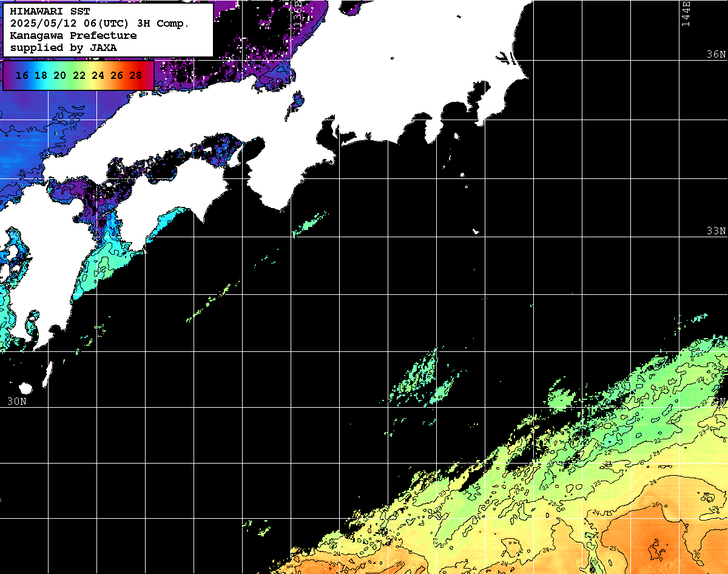Click the 30N latitude label on left edge
Viewport: 728px width, 574px height.
tap(17, 401)
